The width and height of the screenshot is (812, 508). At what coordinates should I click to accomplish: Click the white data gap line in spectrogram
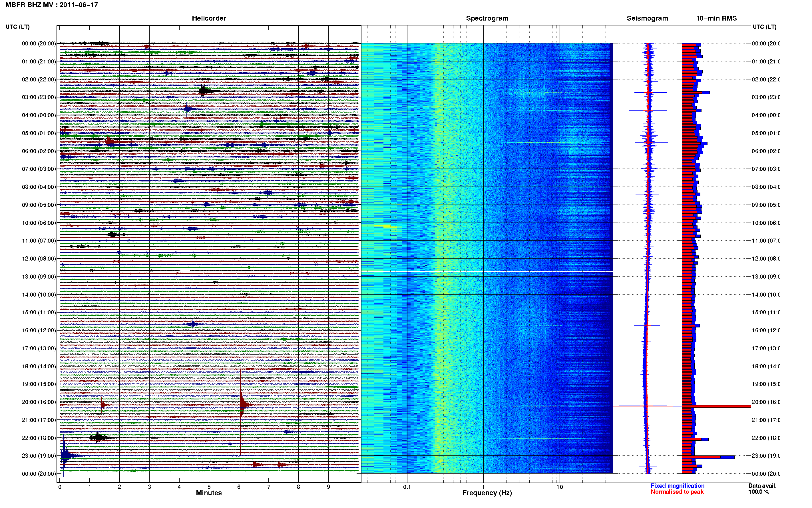(487, 271)
